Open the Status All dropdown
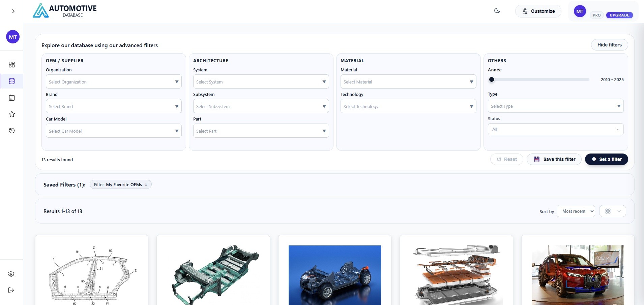644x305 pixels. point(556,129)
